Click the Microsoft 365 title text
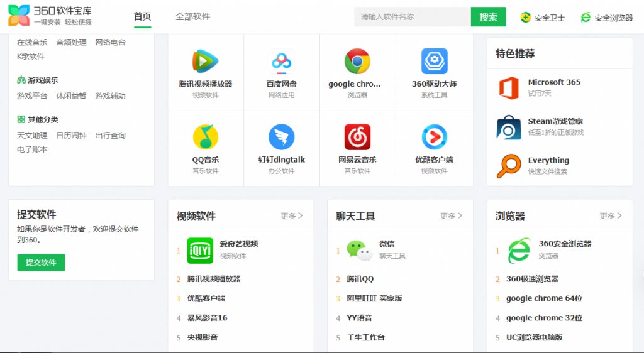644x353 pixels. [x=554, y=82]
